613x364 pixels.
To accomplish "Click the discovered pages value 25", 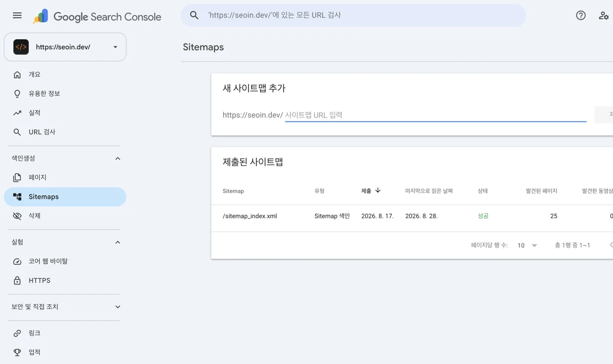I will point(554,216).
